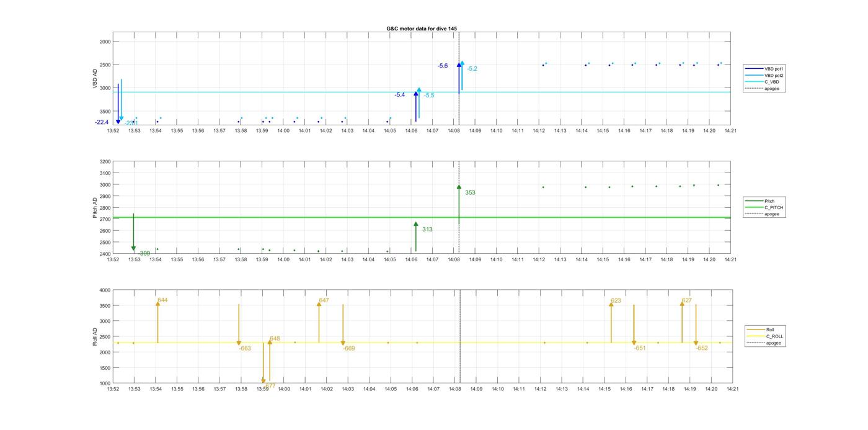
Task: Click the 4000 tick on Roll axis
Action: click(x=105, y=290)
